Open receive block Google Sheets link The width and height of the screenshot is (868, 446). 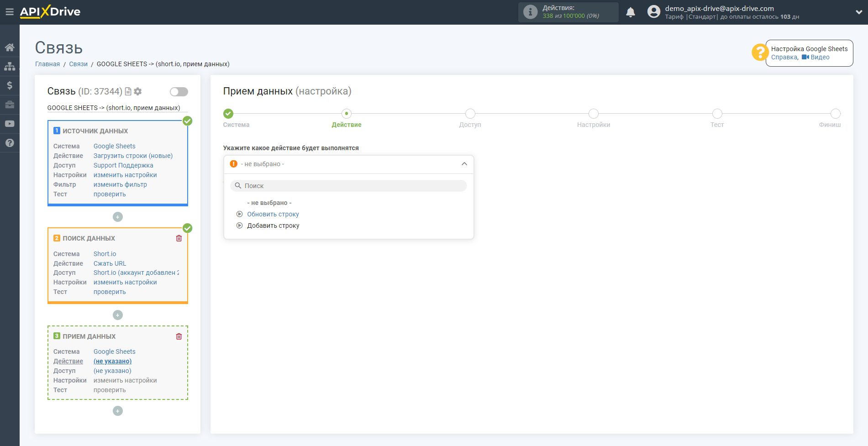[115, 352]
